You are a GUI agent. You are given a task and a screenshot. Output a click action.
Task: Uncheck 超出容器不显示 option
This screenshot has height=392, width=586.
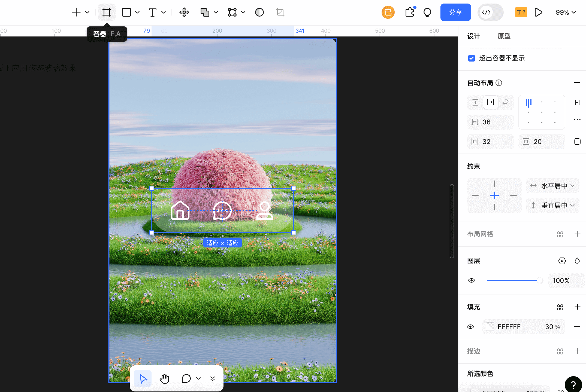[472, 58]
